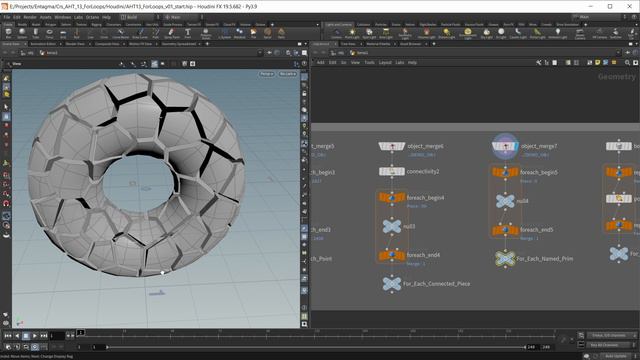
Task: Add a Point Light from the shelf
Action: 352,33
